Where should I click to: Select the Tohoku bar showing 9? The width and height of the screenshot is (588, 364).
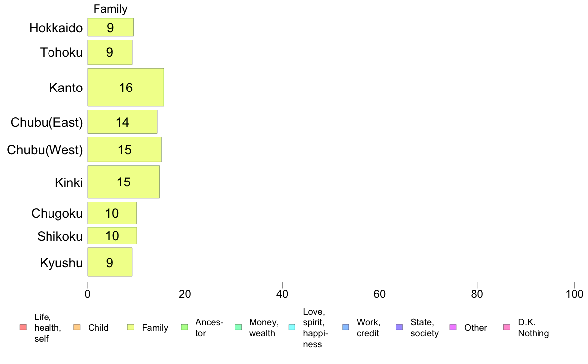pos(109,52)
